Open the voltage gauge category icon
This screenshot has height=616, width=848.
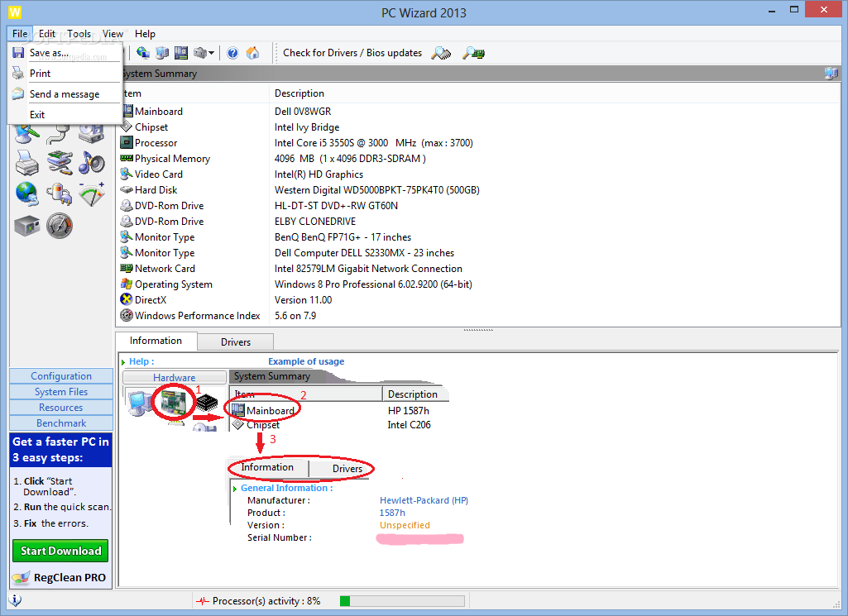click(x=91, y=194)
